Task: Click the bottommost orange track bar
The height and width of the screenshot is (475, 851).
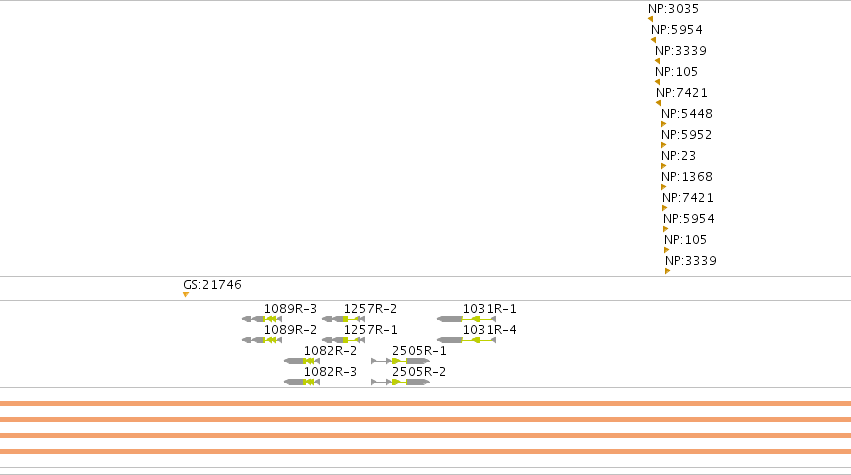Action: pyautogui.click(x=426, y=452)
